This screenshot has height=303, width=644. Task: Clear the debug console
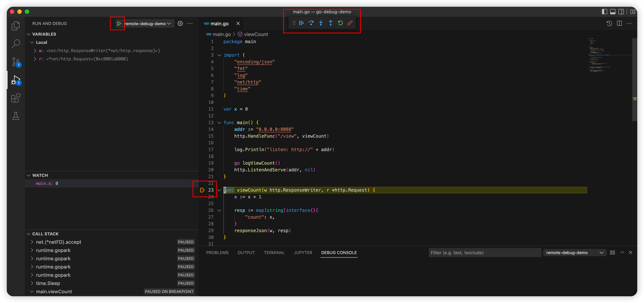click(x=612, y=253)
